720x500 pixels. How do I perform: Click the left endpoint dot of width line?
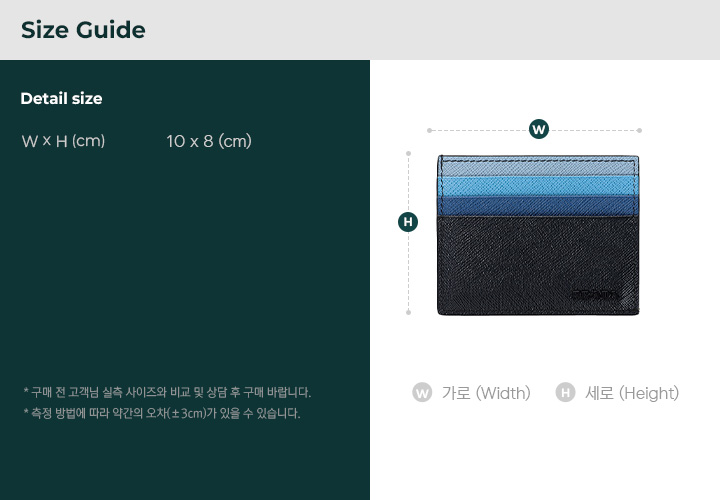coord(429,130)
